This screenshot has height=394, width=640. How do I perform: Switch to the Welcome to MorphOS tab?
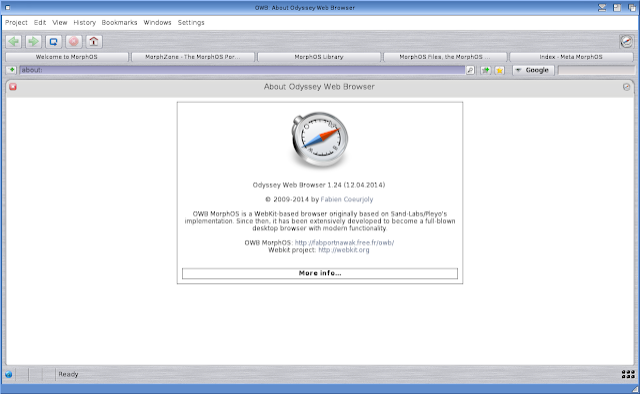pyautogui.click(x=67, y=57)
